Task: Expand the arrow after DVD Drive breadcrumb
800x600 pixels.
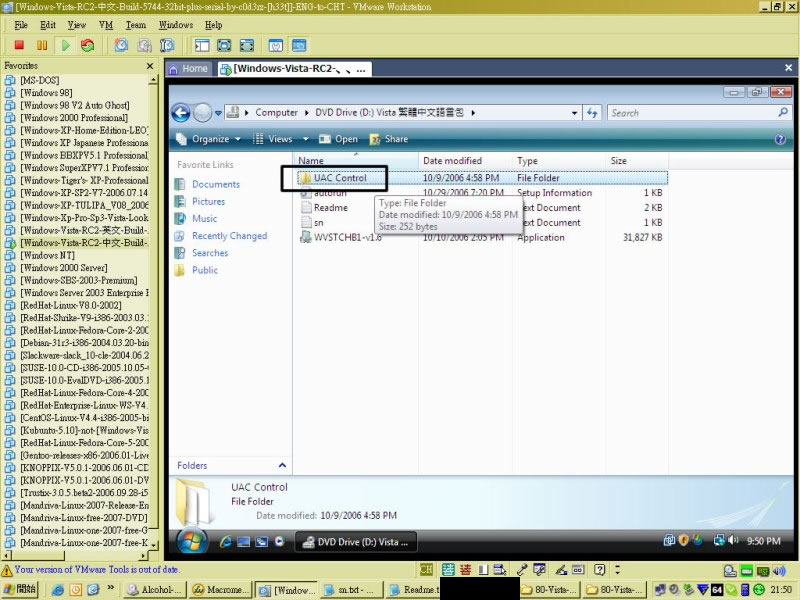Action: (473, 113)
